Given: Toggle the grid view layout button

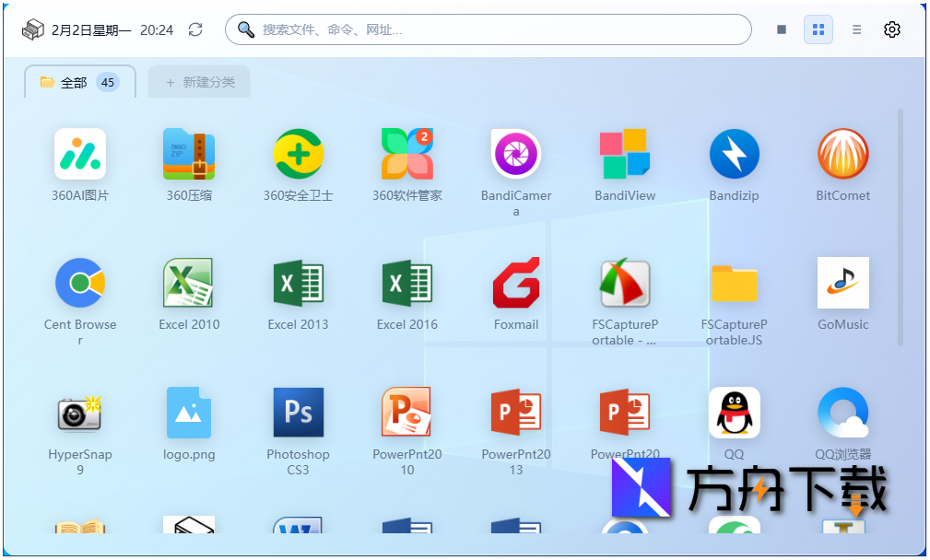Looking at the screenshot, I should [818, 29].
